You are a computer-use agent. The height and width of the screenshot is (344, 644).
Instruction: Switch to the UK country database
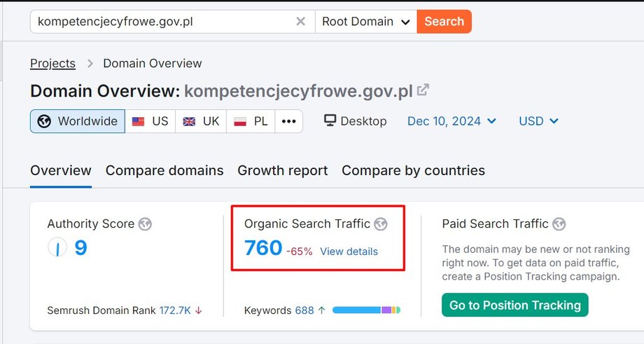click(201, 121)
